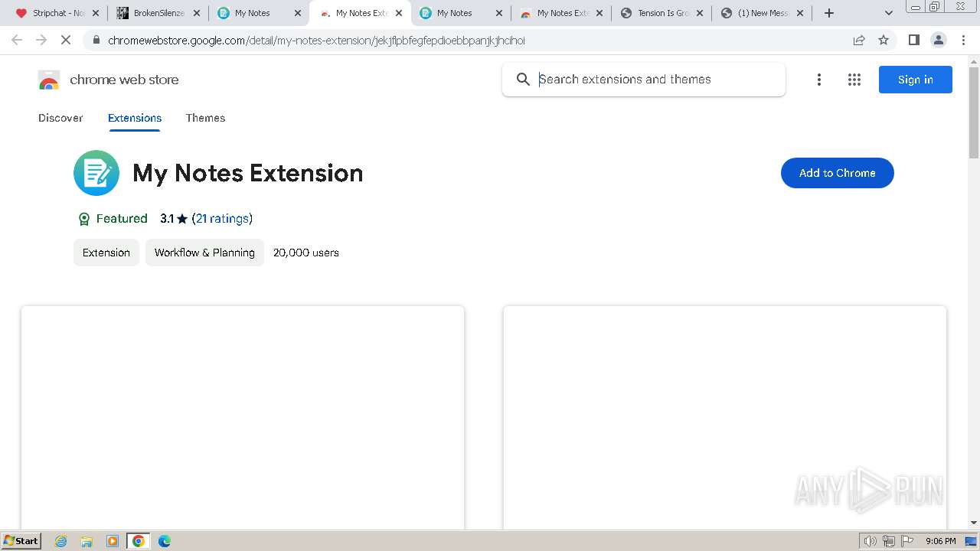Click the search magnifier icon
The width and height of the screenshot is (980, 551).
tap(523, 80)
